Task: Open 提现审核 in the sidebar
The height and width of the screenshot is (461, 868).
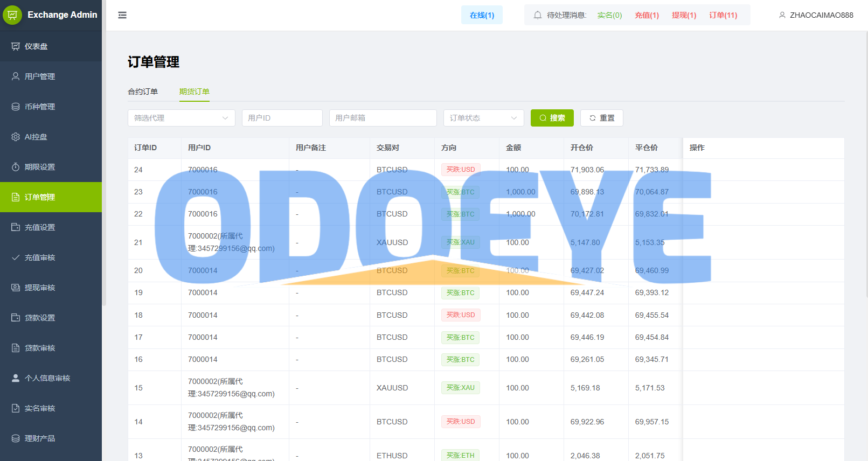Action: coord(40,288)
